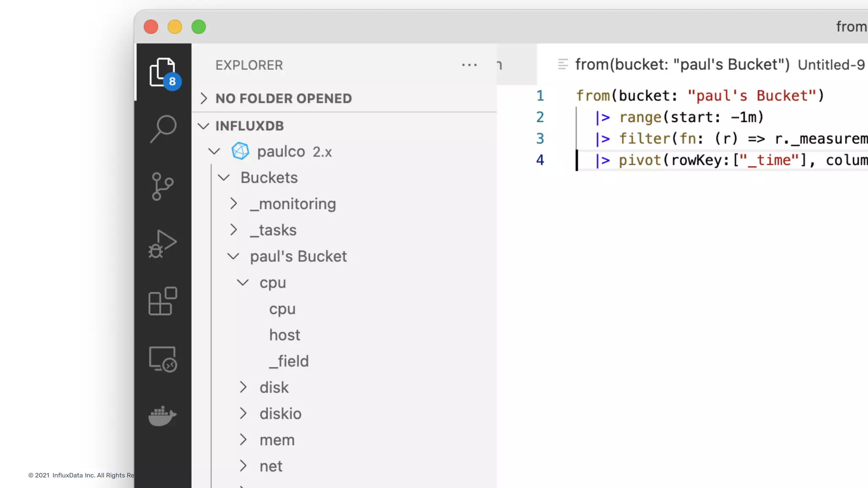
Task: Open Run and Debug view
Action: (x=163, y=244)
